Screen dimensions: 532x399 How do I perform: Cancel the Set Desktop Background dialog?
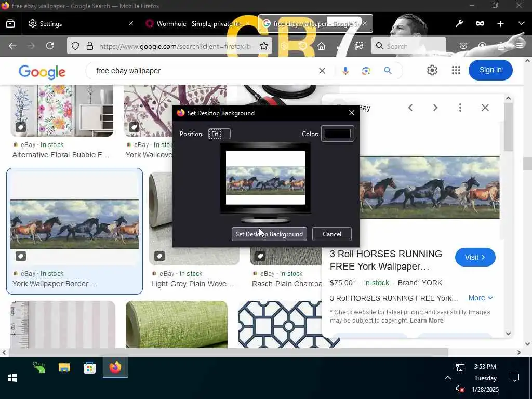tap(332, 234)
